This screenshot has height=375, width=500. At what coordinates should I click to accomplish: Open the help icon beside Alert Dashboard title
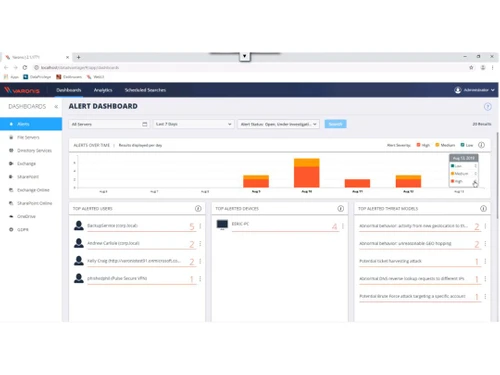click(487, 107)
